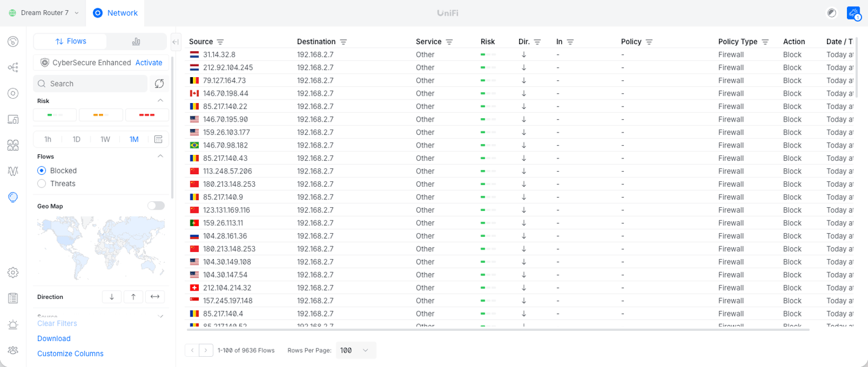Open the Radios waveform icon
The width and height of the screenshot is (868, 367).
(13, 171)
